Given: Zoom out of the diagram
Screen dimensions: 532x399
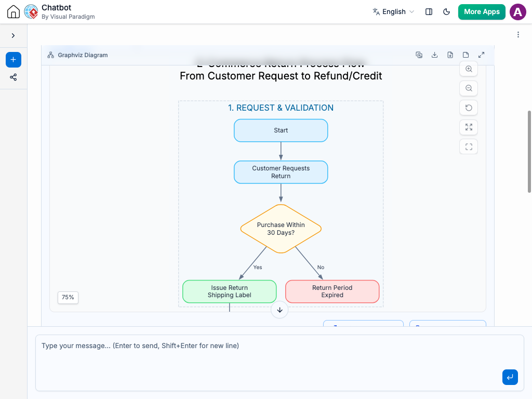Looking at the screenshot, I should [469, 88].
